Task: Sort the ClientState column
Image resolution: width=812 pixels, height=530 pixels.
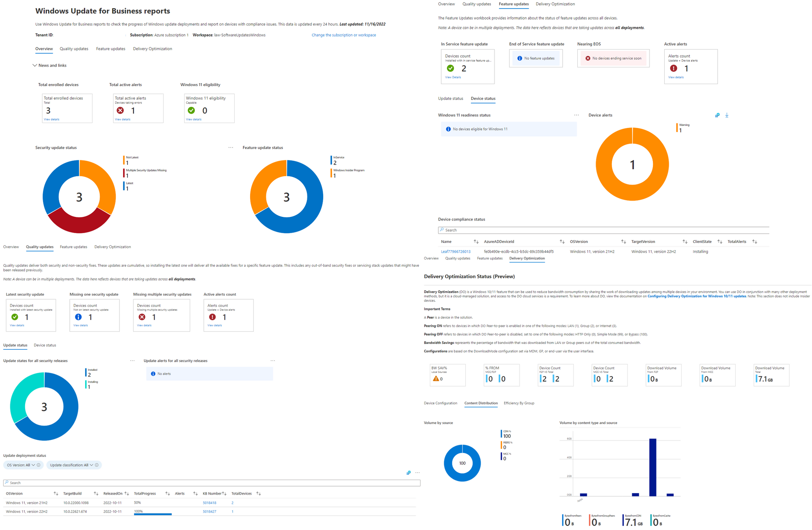Action: [719, 242]
